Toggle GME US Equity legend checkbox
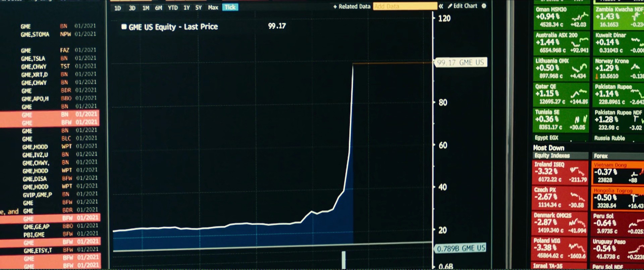This screenshot has width=644, height=270. (124, 27)
